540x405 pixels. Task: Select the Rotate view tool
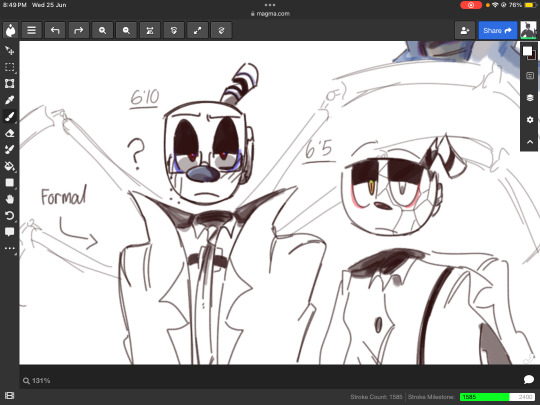pos(9,216)
